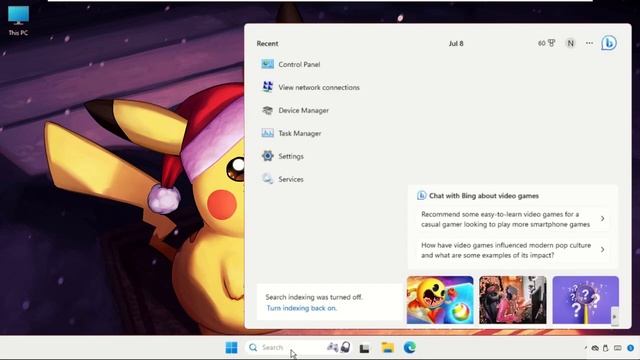Click the Jul 8 date label
This screenshot has height=360, width=640.
(x=456, y=43)
